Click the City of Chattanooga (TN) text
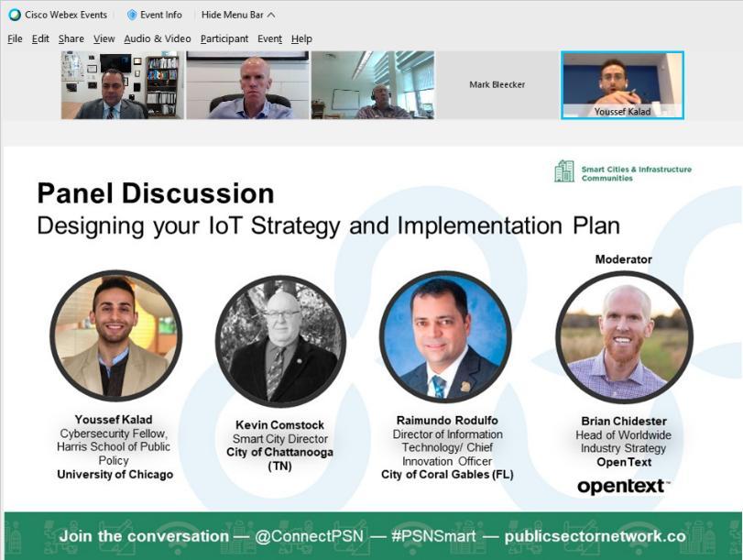Viewport: 743px width, 560px height. [279, 459]
